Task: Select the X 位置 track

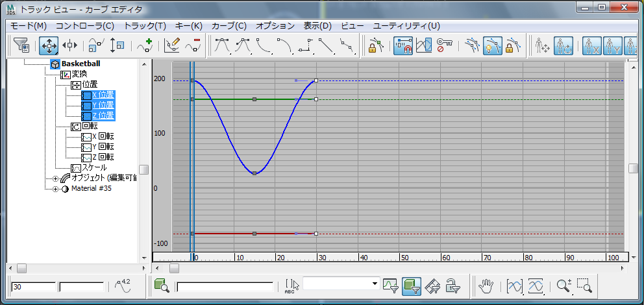Action: click(x=103, y=95)
